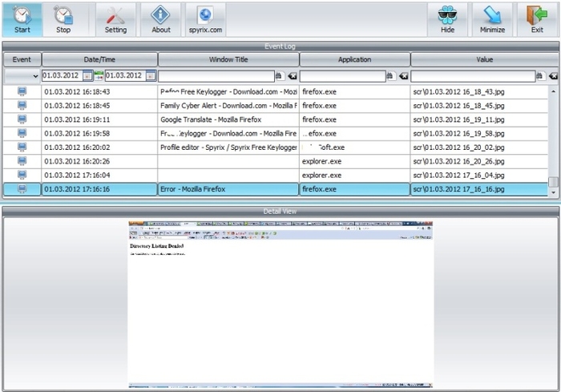
Task: Open the Setting tool
Action: (115, 20)
